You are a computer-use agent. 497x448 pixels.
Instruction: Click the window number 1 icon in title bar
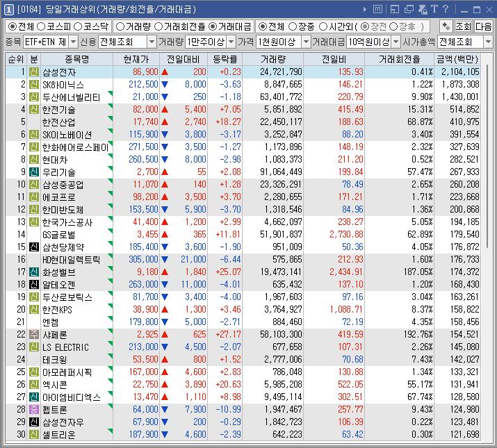tap(8, 10)
